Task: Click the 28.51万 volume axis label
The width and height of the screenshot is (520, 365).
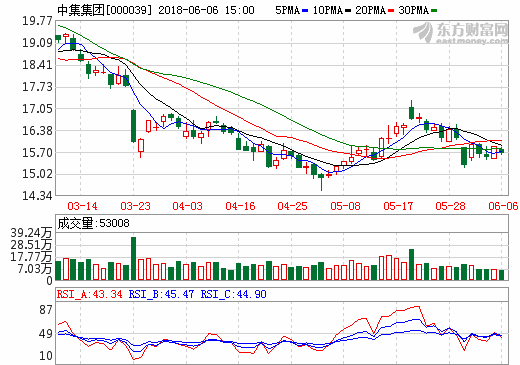Action: 32,245
